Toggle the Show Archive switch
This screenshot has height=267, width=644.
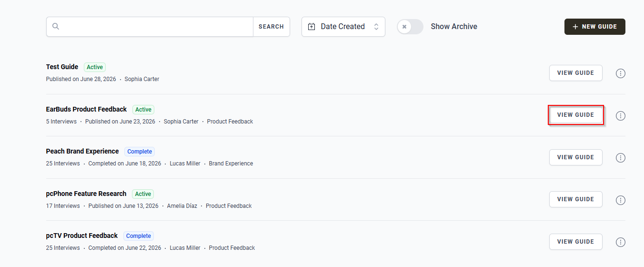[410, 27]
